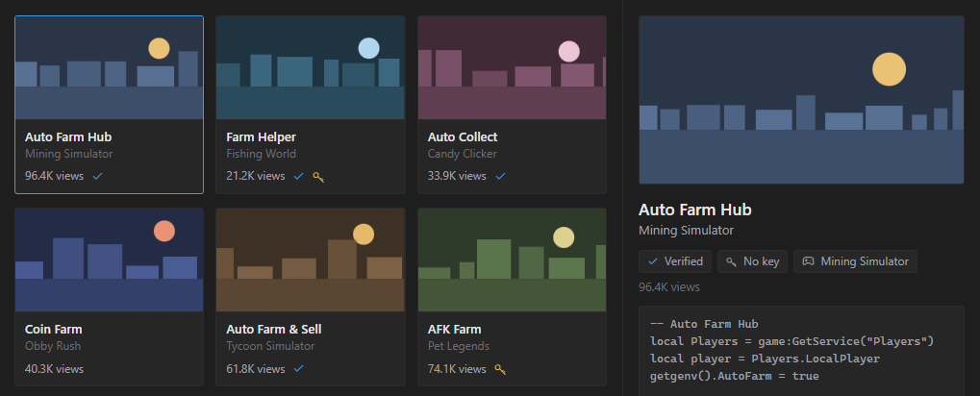
Task: Open the Coin Farm card thumbnail
Action: [x=110, y=260]
